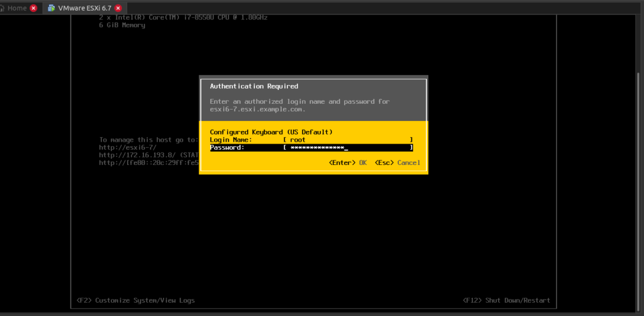
Task: Click the 6 GiB Memory text
Action: 122,25
